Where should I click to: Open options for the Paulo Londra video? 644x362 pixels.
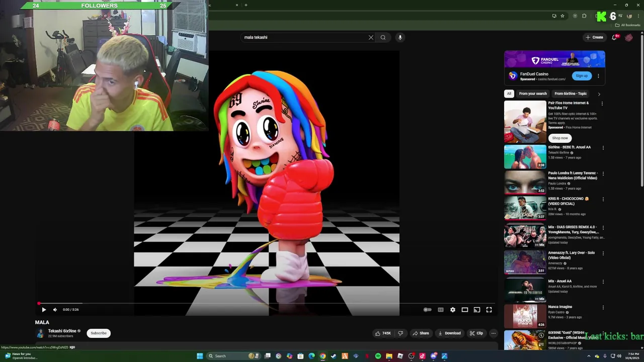[x=603, y=173]
